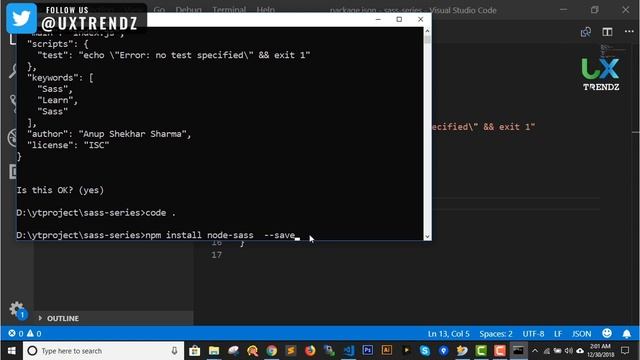Open the Windows Start button

click(x=11, y=351)
